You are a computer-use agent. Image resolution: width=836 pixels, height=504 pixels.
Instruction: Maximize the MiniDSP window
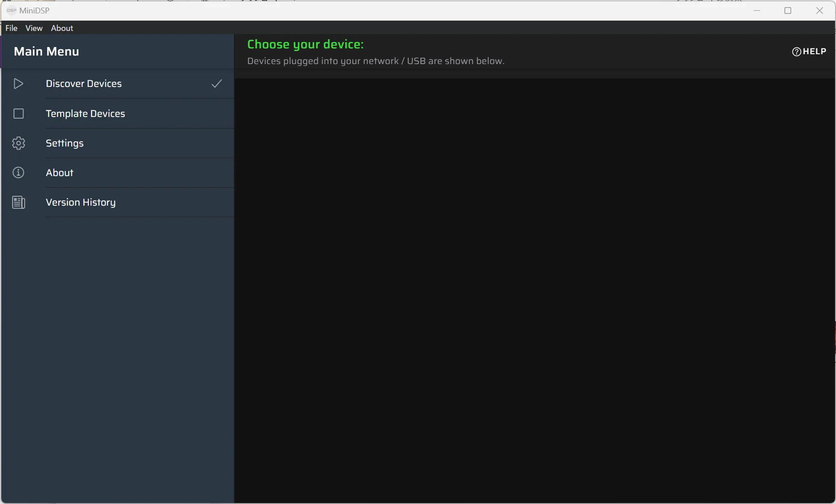tap(788, 11)
